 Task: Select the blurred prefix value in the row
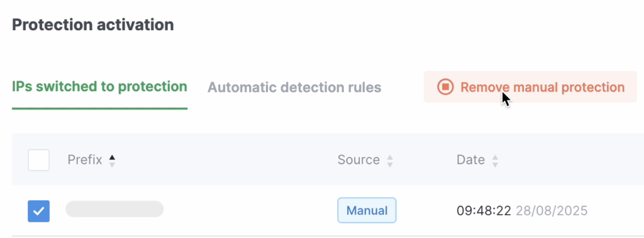[114, 209]
